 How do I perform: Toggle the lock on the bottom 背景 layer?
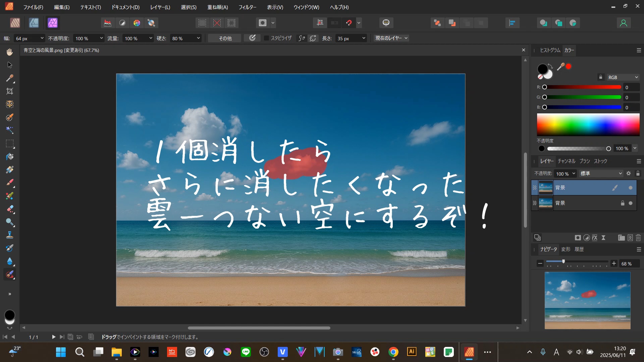[x=622, y=203]
